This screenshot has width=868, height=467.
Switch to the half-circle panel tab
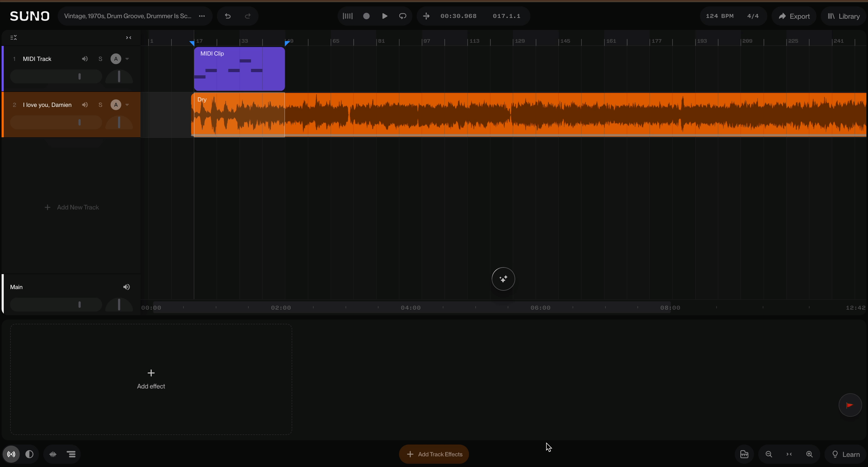coord(29,454)
